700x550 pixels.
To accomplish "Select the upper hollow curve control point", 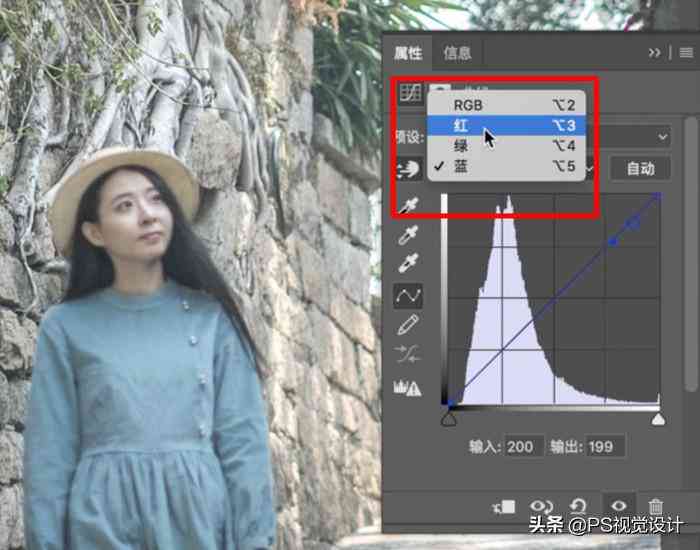I will click(x=633, y=222).
